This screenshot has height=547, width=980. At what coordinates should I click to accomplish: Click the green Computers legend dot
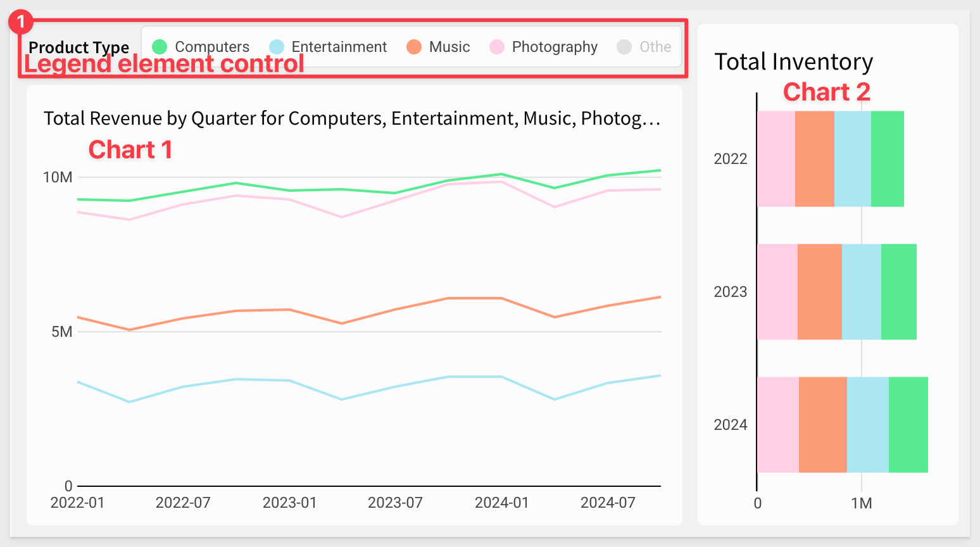click(x=160, y=47)
